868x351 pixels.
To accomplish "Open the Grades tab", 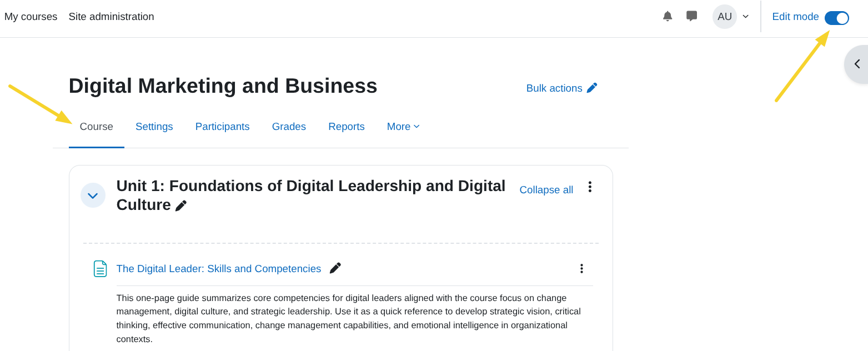I will 289,127.
